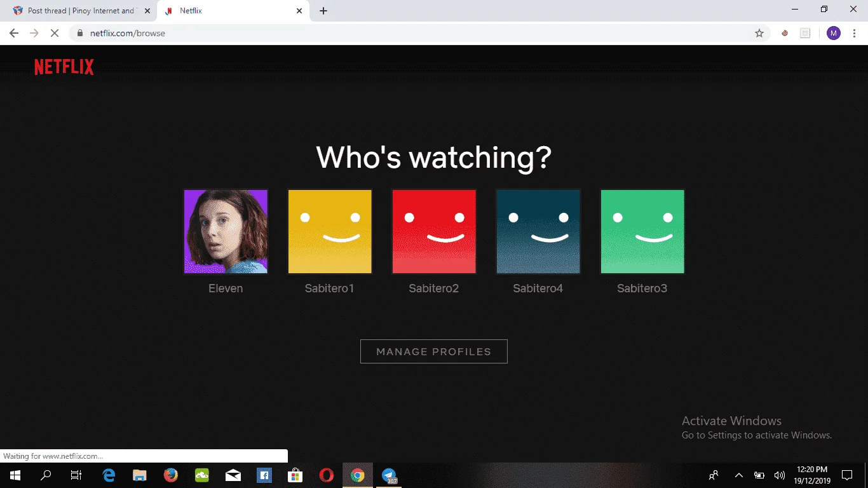Choose the red Sabitero2 profile avatar
Screen dimensions: 868x488
point(434,231)
